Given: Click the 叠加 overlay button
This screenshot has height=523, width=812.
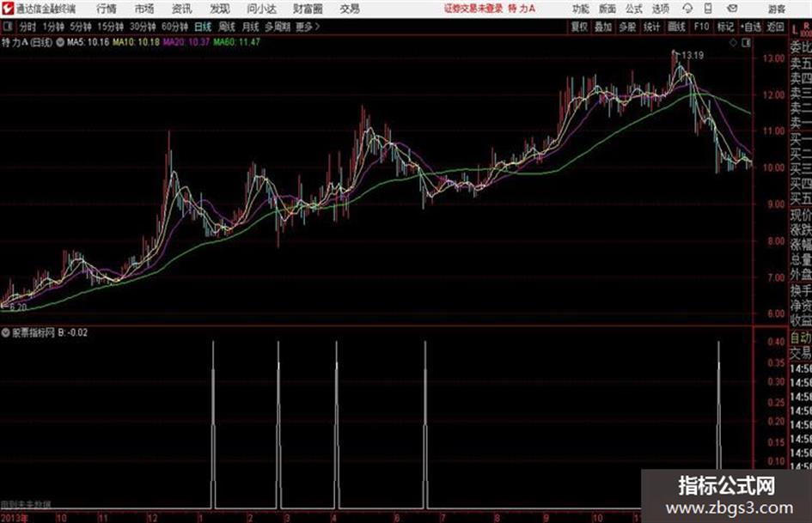Looking at the screenshot, I should pyautogui.click(x=603, y=27).
